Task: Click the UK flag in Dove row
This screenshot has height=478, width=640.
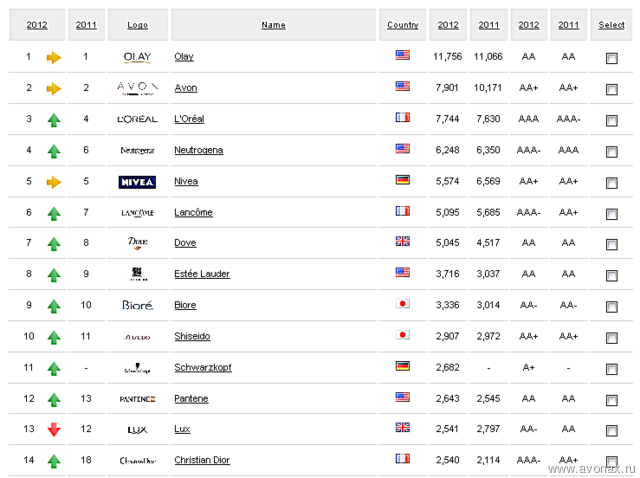Action: [x=402, y=241]
